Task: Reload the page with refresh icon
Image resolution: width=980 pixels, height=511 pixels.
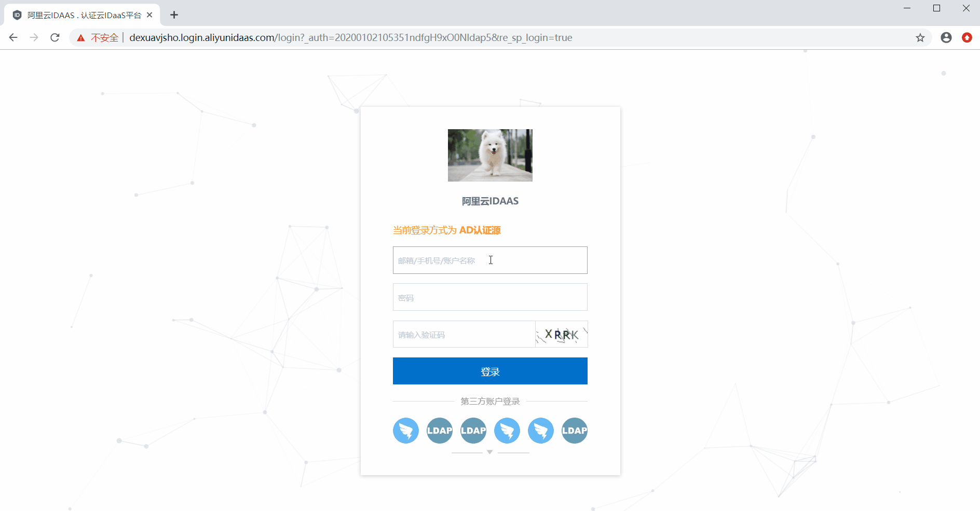Action: point(55,37)
